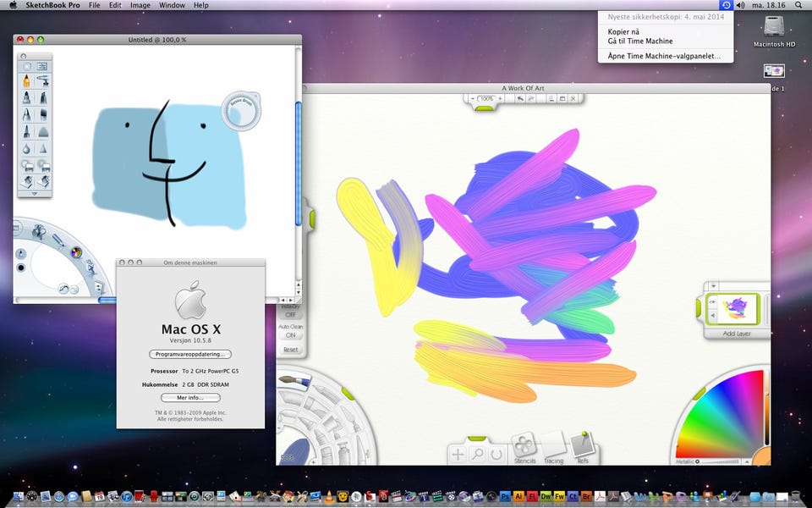Screen dimensions: 812x508
Task: Open the Image menu
Action: coord(140,5)
